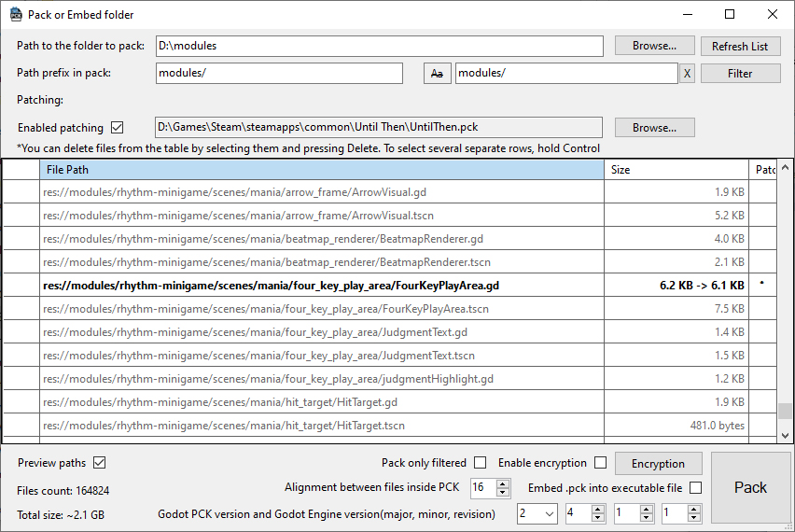Click the 6.2 KB -> 6.1 KB size cell
Viewport: 795px width, 532px height.
(676, 286)
